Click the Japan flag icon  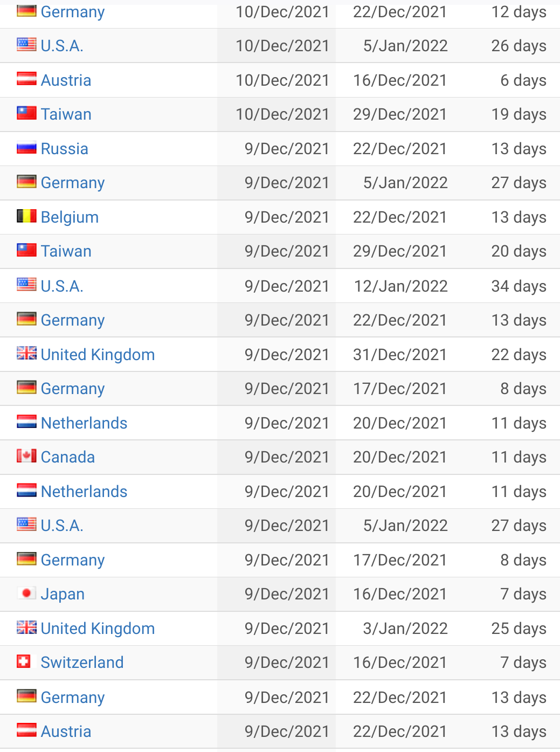[26, 594]
